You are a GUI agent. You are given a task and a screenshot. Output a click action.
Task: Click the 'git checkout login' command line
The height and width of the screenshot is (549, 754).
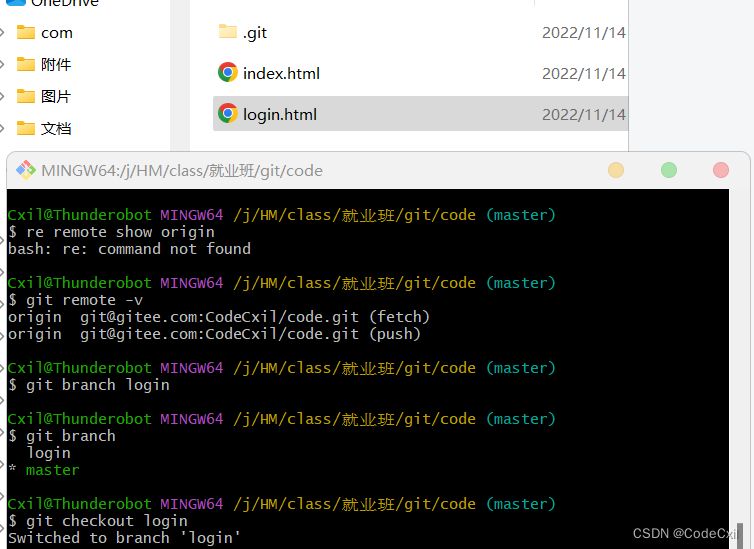(x=98, y=521)
